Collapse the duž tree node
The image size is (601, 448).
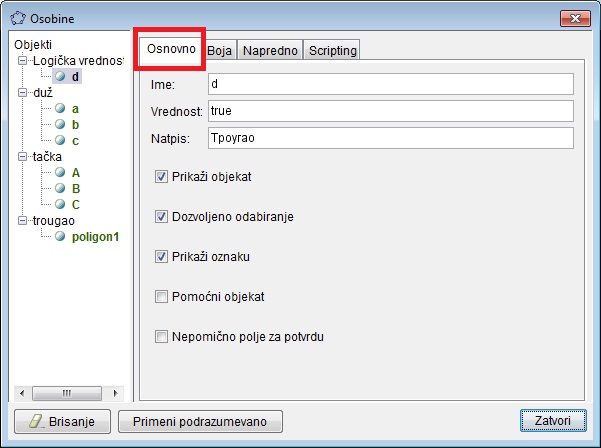23,92
